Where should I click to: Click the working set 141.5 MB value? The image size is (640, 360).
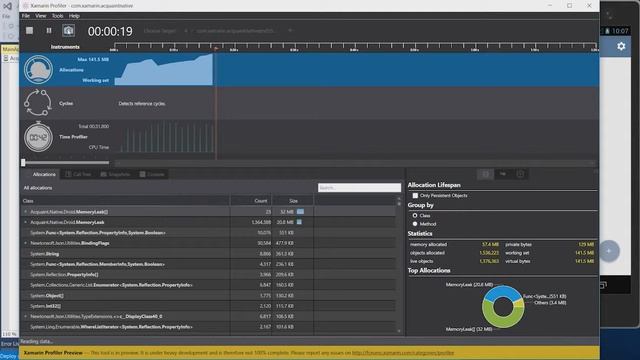[584, 253]
